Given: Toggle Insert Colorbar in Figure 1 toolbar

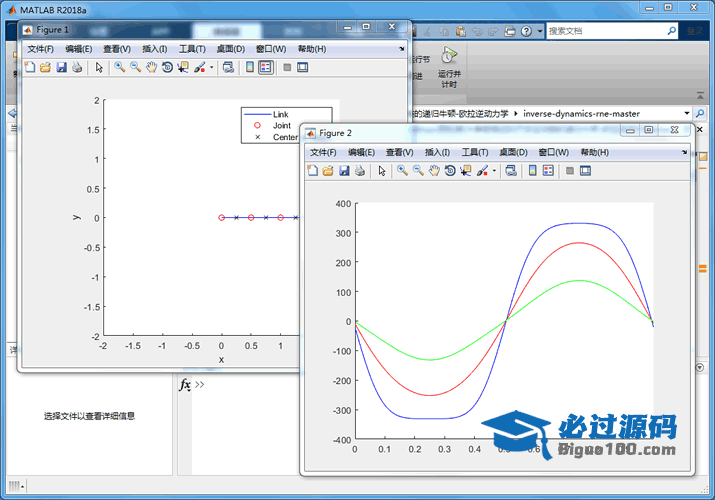Looking at the screenshot, I should click(250, 67).
